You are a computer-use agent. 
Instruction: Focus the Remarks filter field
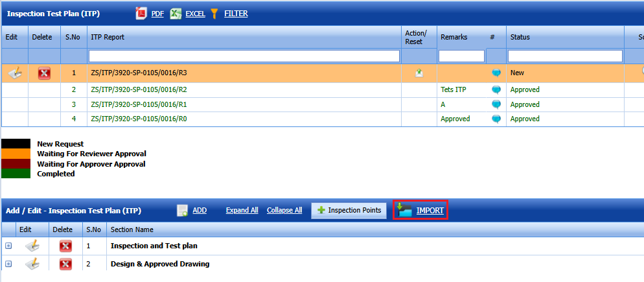point(462,56)
